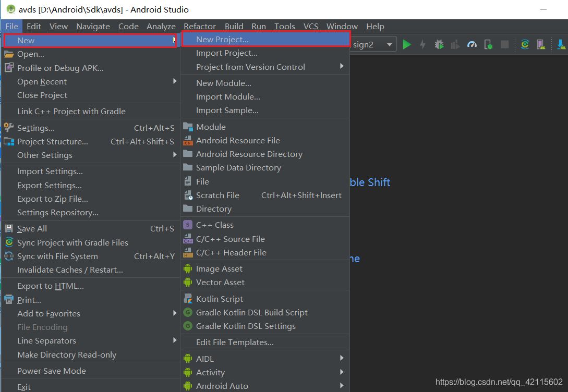
Task: Click the Android Resource File icon
Action: point(188,140)
